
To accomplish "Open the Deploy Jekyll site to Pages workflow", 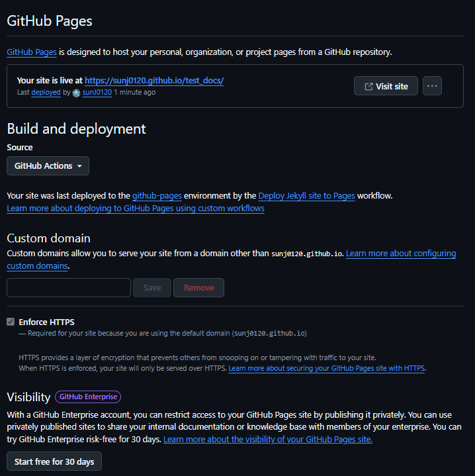I will (x=306, y=196).
